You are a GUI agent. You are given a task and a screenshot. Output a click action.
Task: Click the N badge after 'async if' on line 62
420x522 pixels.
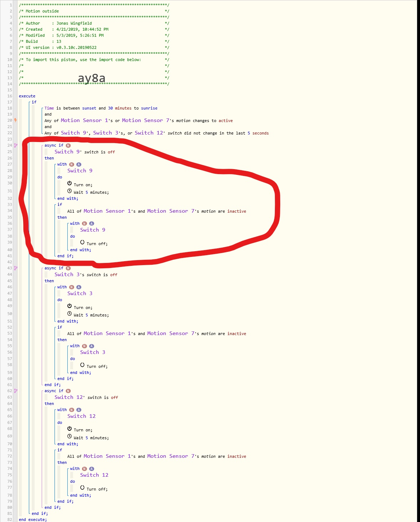point(68,391)
